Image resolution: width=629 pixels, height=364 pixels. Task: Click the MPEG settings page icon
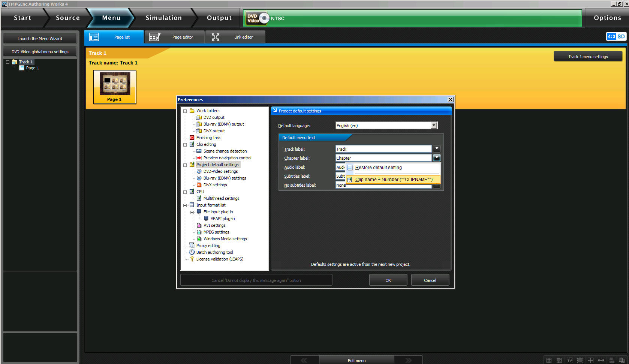click(x=199, y=232)
